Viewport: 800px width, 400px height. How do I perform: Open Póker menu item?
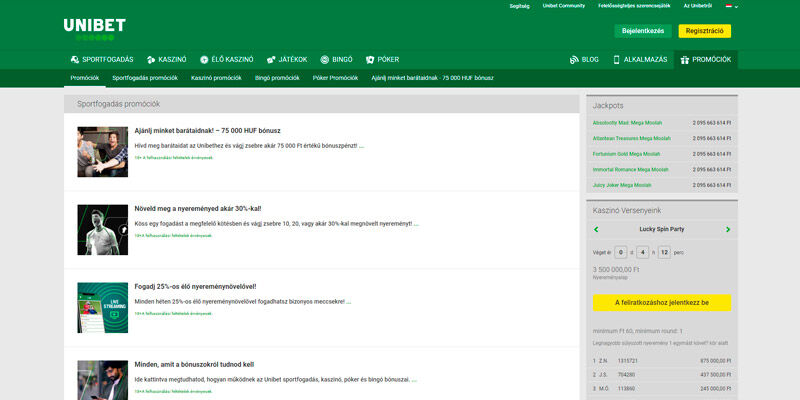click(x=382, y=60)
